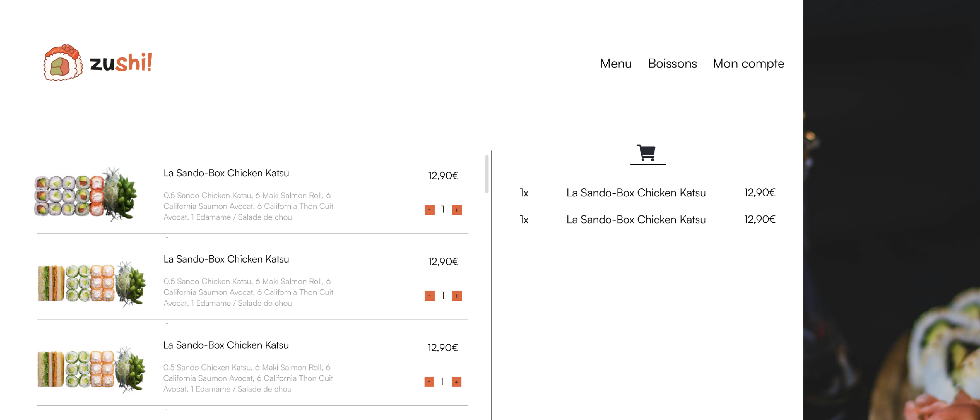Add one more of third Sando-Box item
The image size is (980, 420).
[x=456, y=382]
